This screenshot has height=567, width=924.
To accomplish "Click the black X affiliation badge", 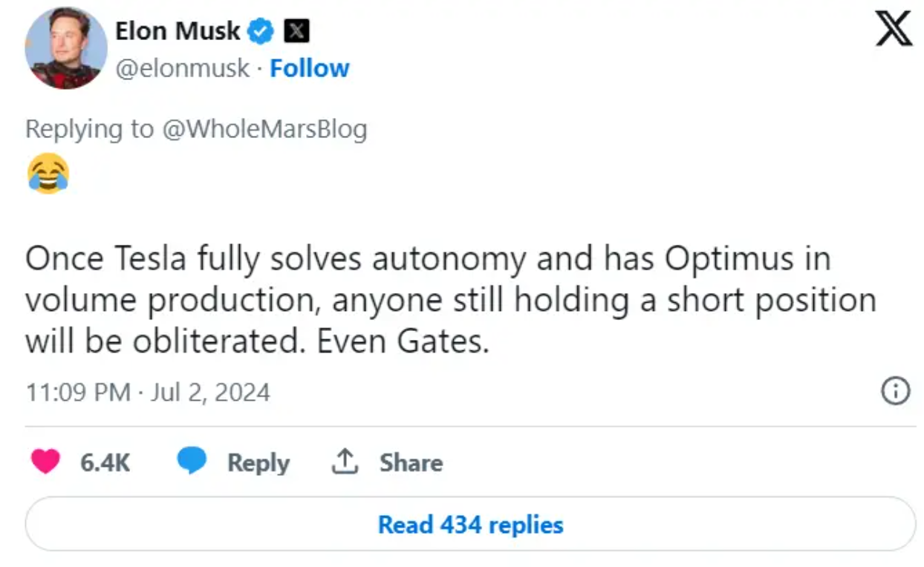I will point(297,31).
